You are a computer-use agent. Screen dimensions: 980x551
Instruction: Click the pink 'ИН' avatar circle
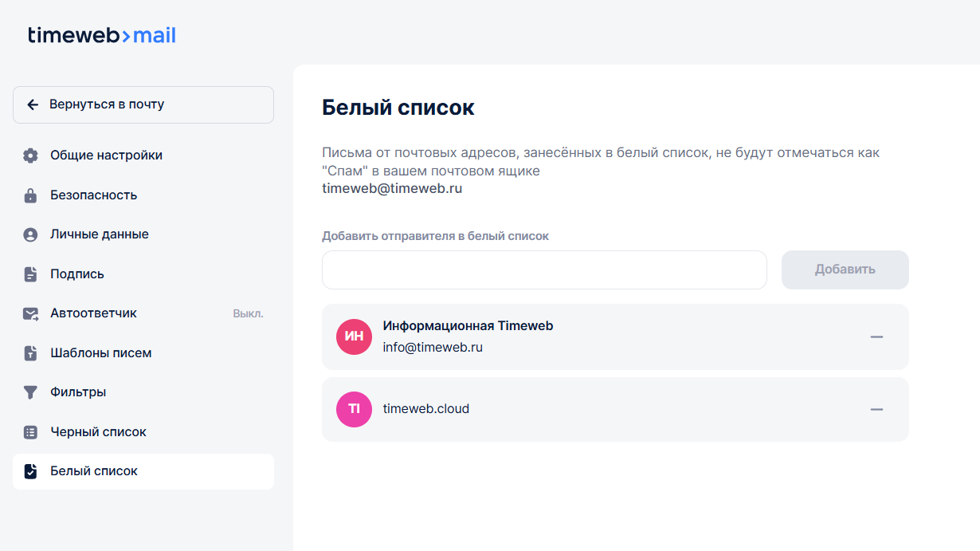(x=355, y=337)
